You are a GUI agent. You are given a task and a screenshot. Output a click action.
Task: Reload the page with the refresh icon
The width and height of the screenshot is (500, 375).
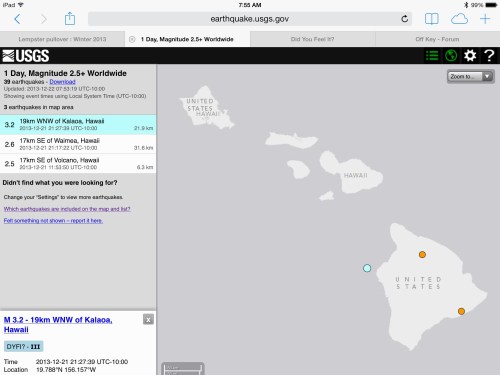(x=404, y=19)
